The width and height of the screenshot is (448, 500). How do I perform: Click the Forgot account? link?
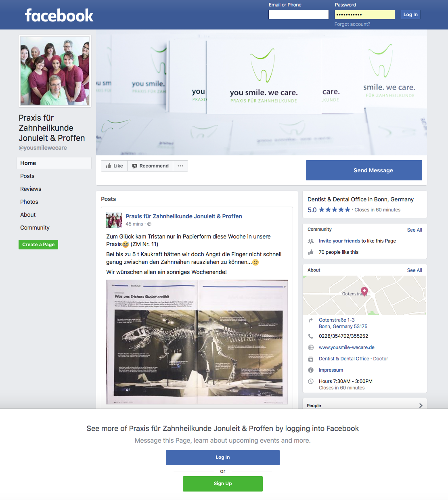(352, 24)
